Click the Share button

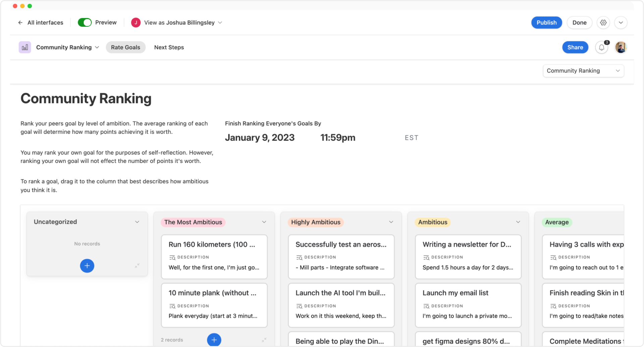(x=575, y=47)
